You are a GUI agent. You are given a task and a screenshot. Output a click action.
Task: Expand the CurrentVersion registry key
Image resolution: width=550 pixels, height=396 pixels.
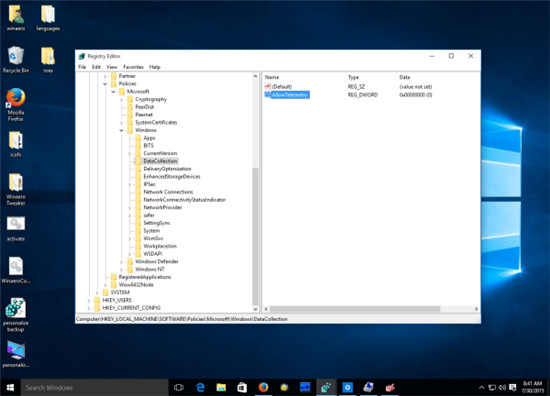130,153
